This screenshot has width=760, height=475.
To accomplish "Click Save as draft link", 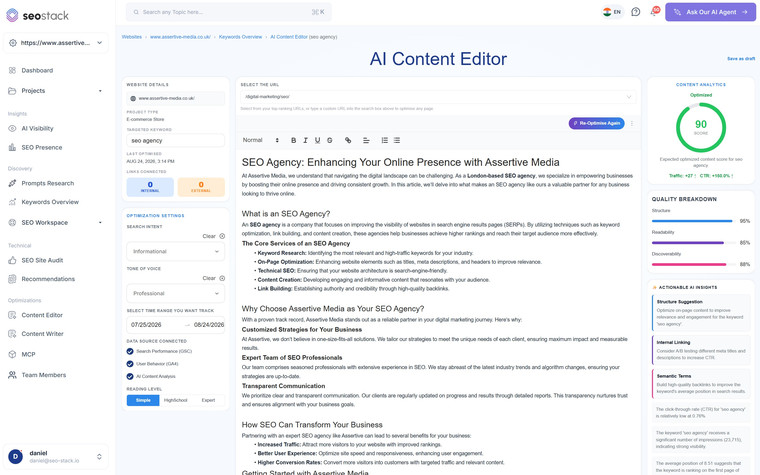I will click(741, 59).
